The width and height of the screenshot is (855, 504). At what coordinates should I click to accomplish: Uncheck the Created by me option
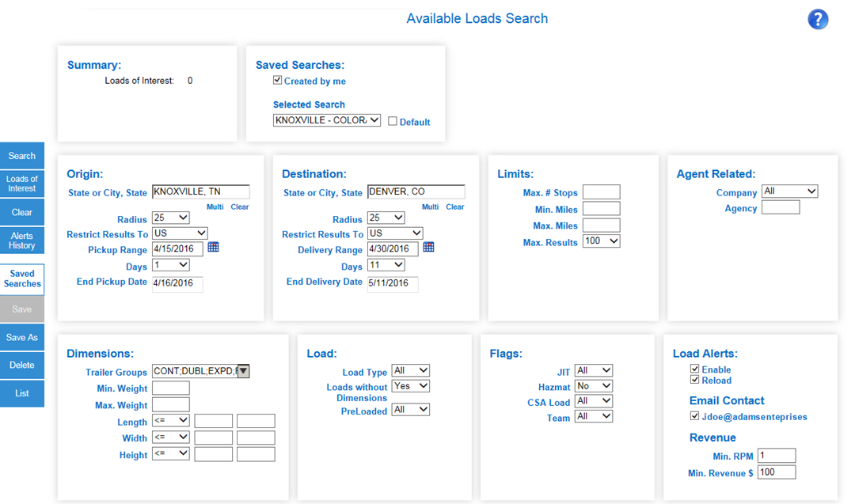[277, 80]
